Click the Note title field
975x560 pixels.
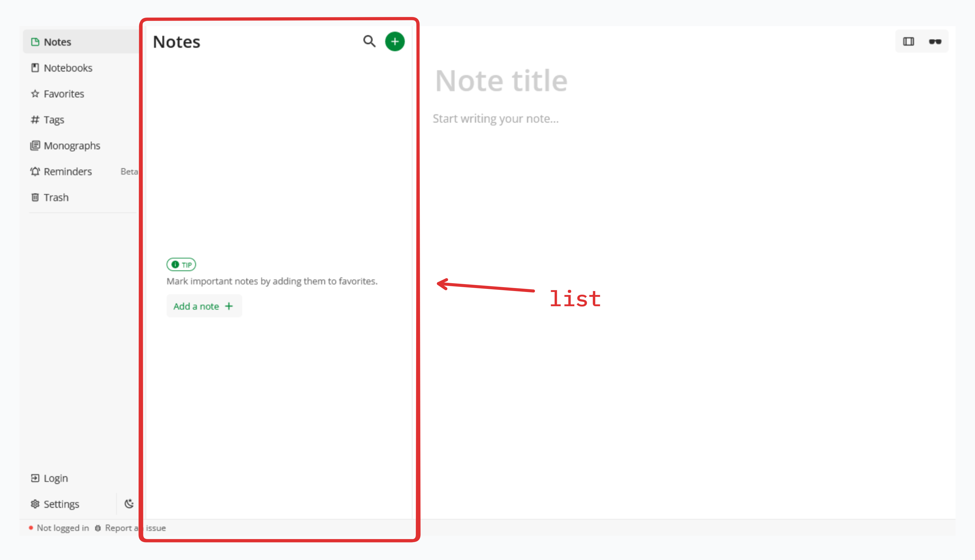click(501, 81)
